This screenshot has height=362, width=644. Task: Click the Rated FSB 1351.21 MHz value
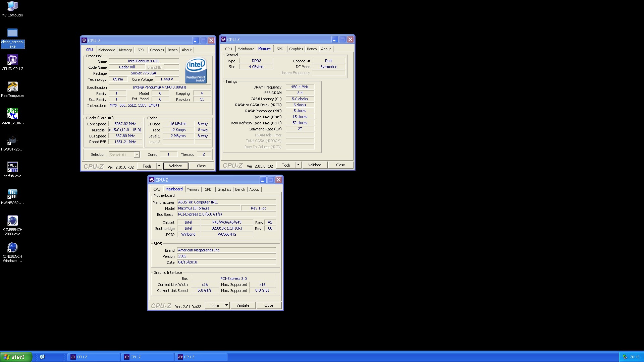125,142
